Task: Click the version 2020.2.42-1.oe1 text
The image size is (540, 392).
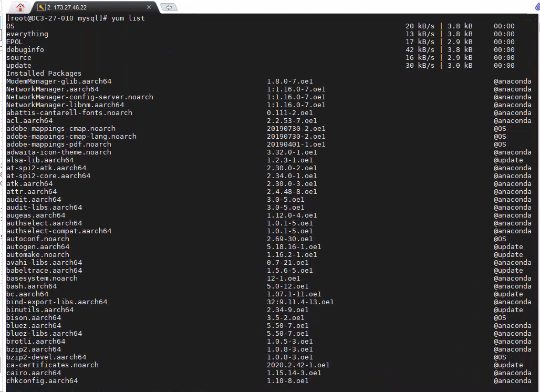Action: [x=298, y=365]
